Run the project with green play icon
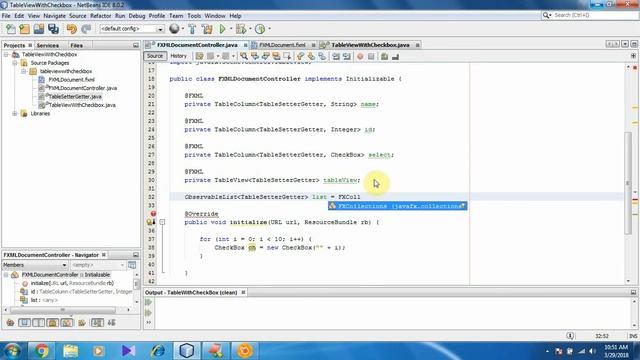This screenshot has height=360, width=640. point(222,29)
